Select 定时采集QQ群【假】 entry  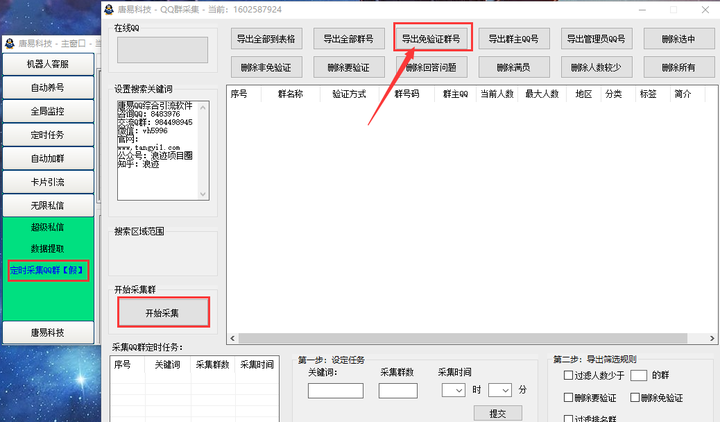point(48,270)
